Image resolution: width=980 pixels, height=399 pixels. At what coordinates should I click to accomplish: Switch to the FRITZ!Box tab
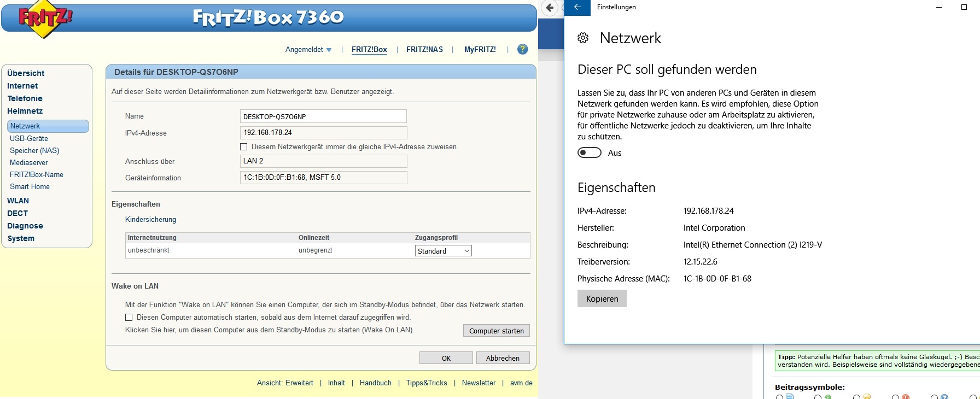click(x=369, y=50)
